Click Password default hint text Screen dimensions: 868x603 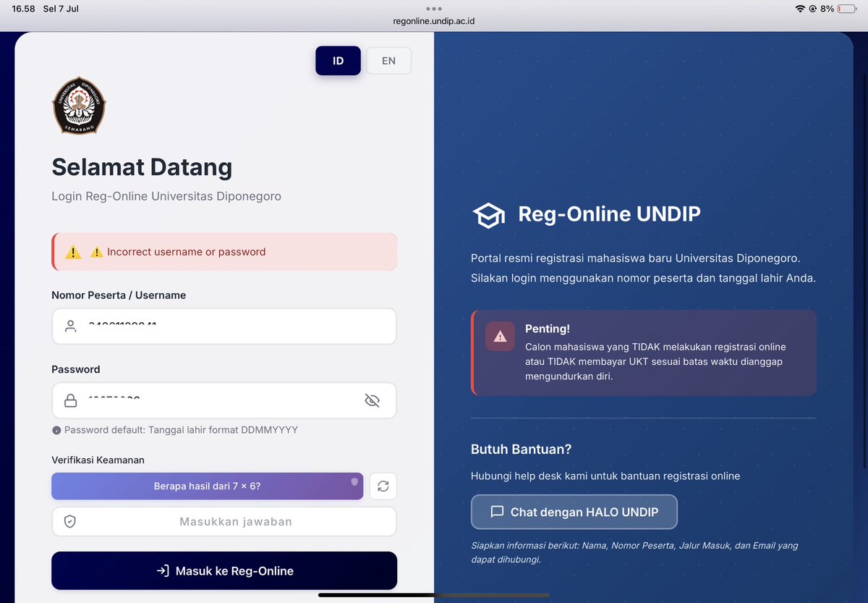click(x=181, y=430)
